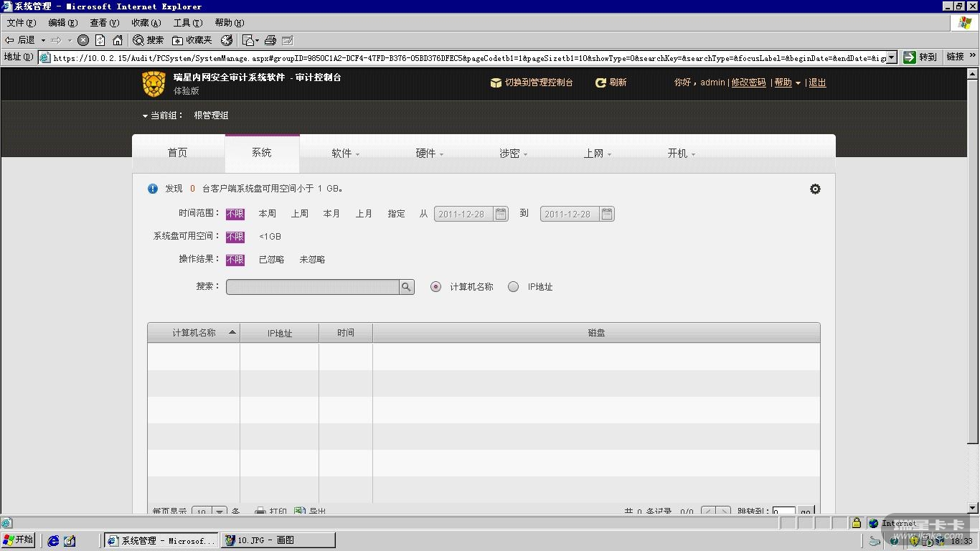Click the 退出 logout link
The height and width of the screenshot is (551, 980).
point(817,83)
